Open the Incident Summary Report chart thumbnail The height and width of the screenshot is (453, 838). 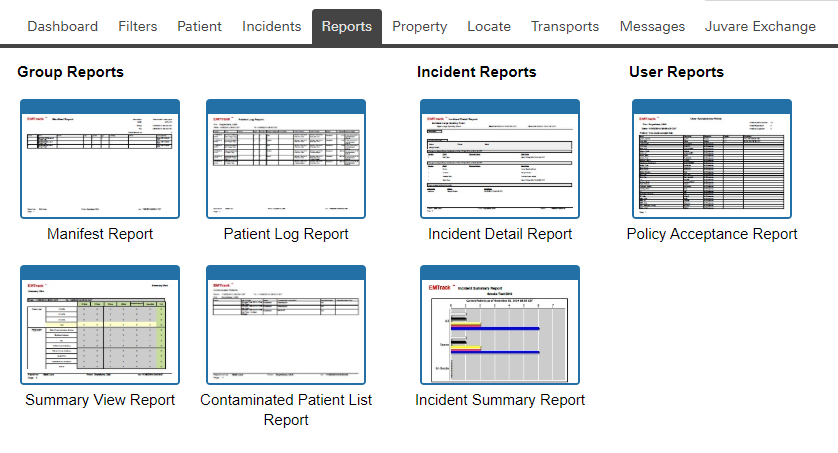(x=500, y=325)
